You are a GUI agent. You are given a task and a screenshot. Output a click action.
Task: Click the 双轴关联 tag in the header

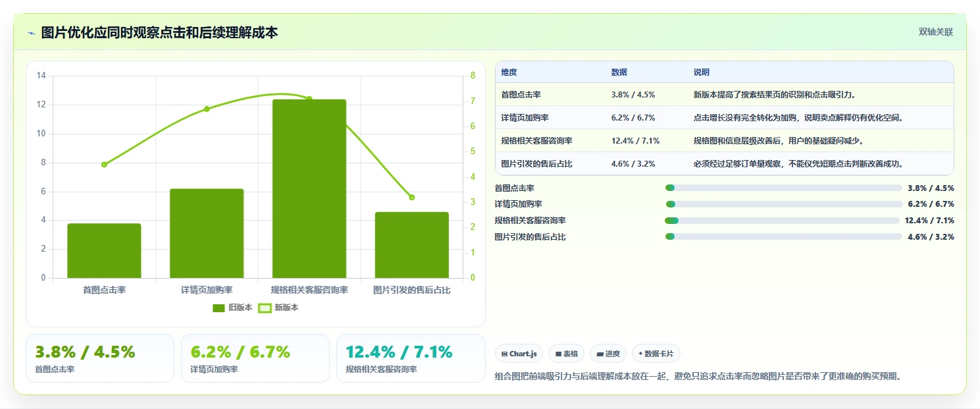pos(935,32)
